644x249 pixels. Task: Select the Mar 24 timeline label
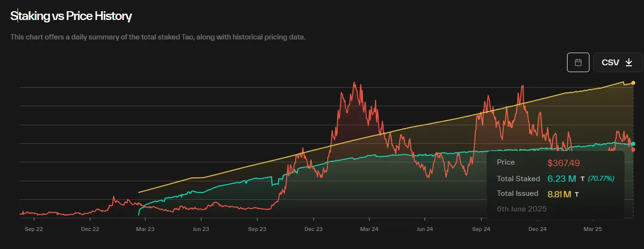pyautogui.click(x=369, y=229)
